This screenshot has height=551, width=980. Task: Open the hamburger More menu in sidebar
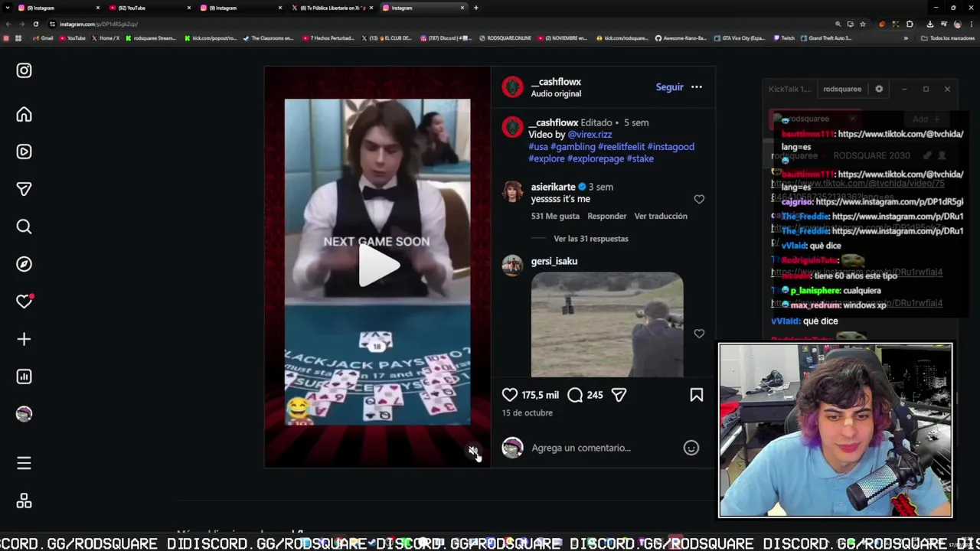(24, 463)
